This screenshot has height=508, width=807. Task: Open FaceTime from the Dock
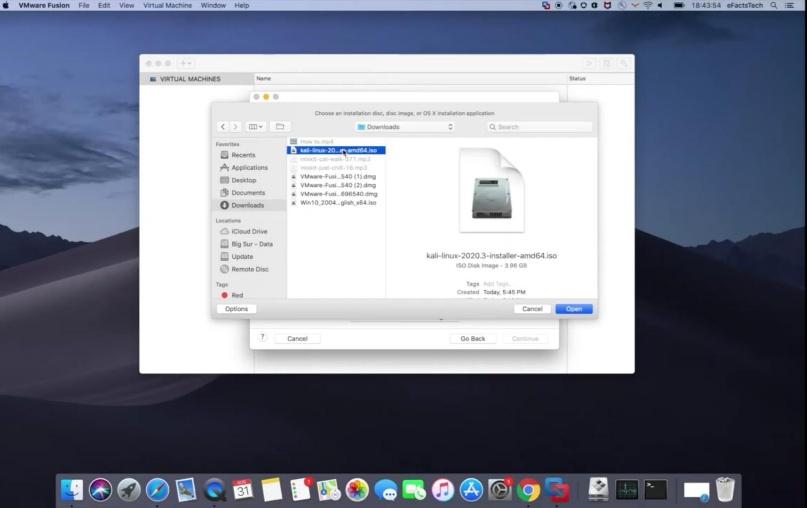click(x=414, y=489)
